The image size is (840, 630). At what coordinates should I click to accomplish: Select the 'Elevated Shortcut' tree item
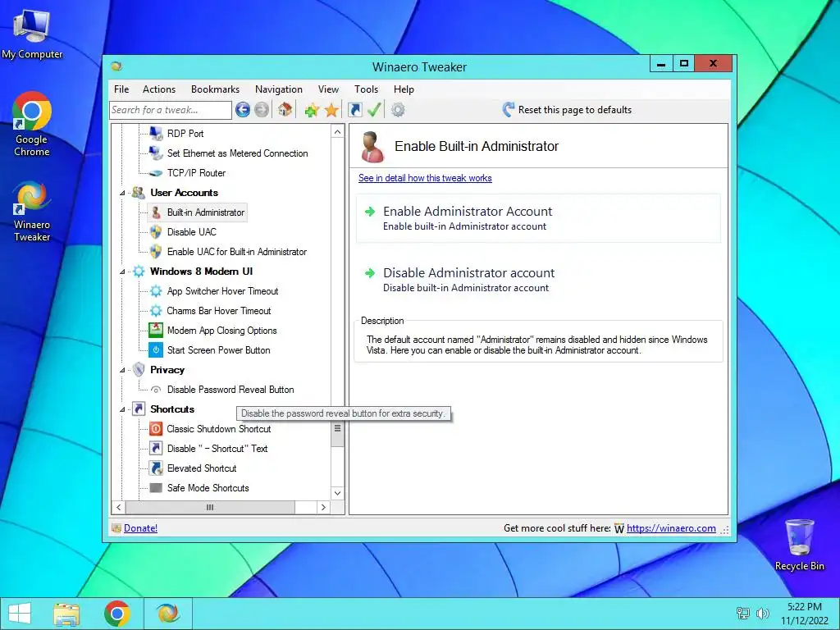[202, 468]
